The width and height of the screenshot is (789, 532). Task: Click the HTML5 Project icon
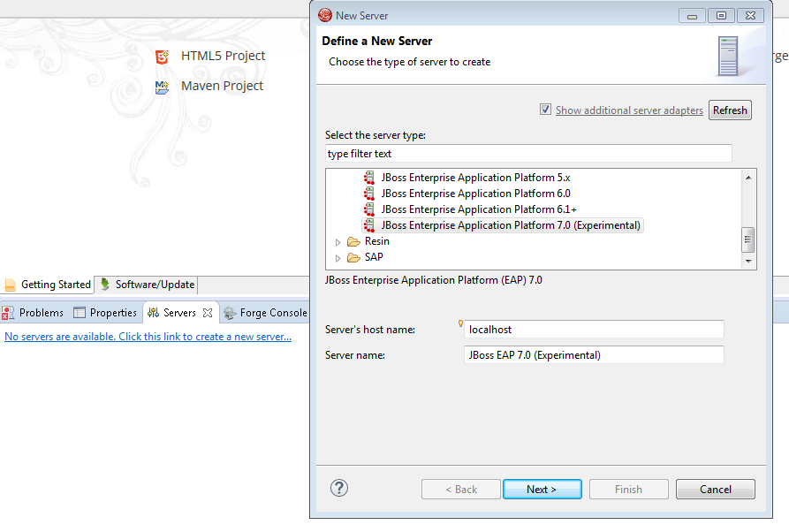(x=162, y=57)
